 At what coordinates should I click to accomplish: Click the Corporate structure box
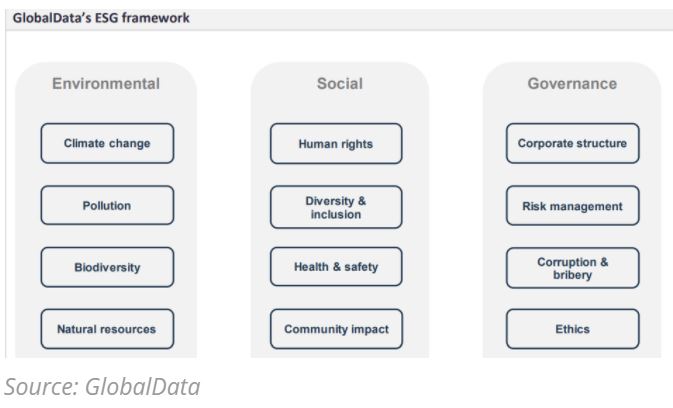coord(572,143)
